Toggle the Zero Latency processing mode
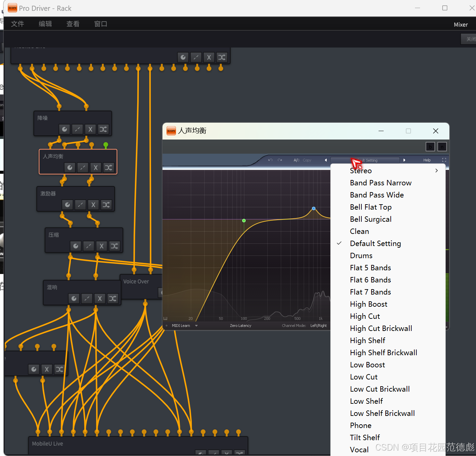Viewport: 476px width, 456px height. click(241, 326)
